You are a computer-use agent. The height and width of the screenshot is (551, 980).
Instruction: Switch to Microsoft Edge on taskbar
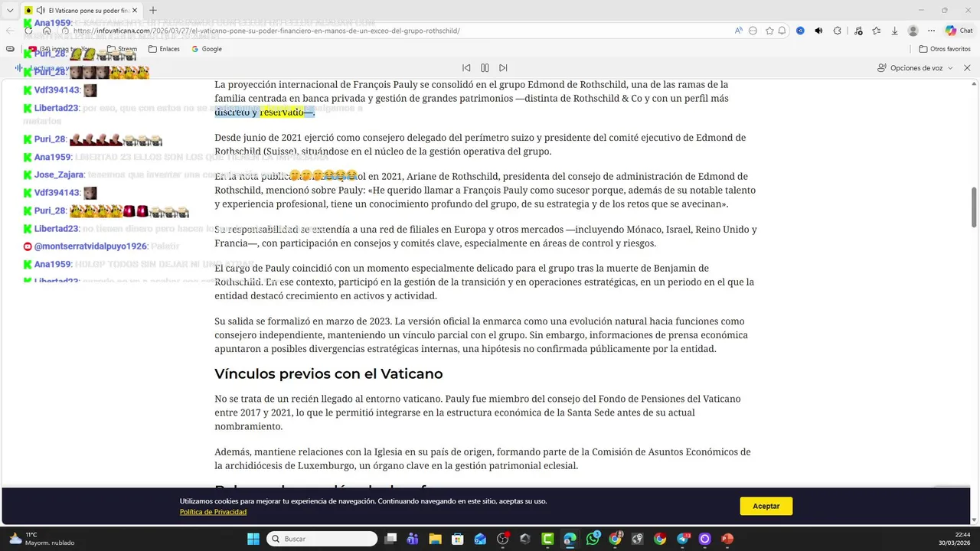point(570,539)
